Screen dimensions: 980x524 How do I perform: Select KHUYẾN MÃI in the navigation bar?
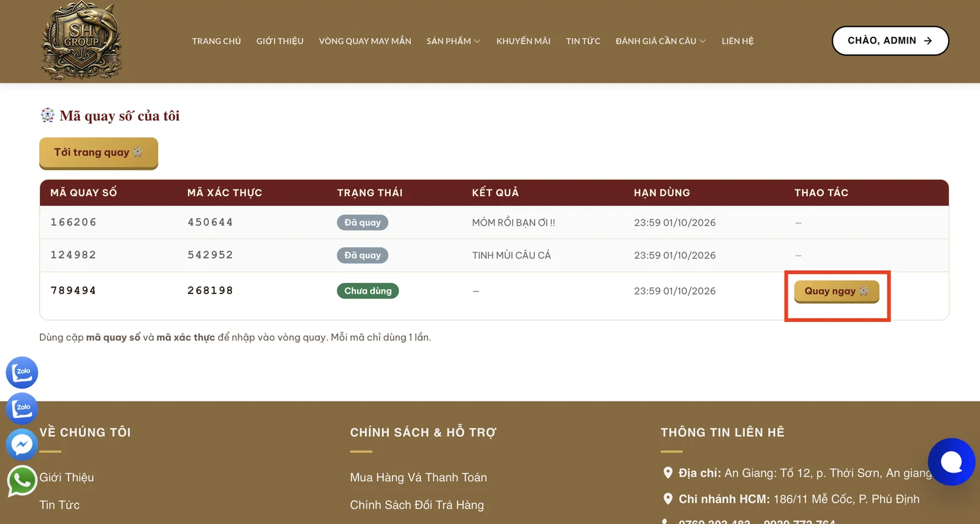tap(523, 41)
